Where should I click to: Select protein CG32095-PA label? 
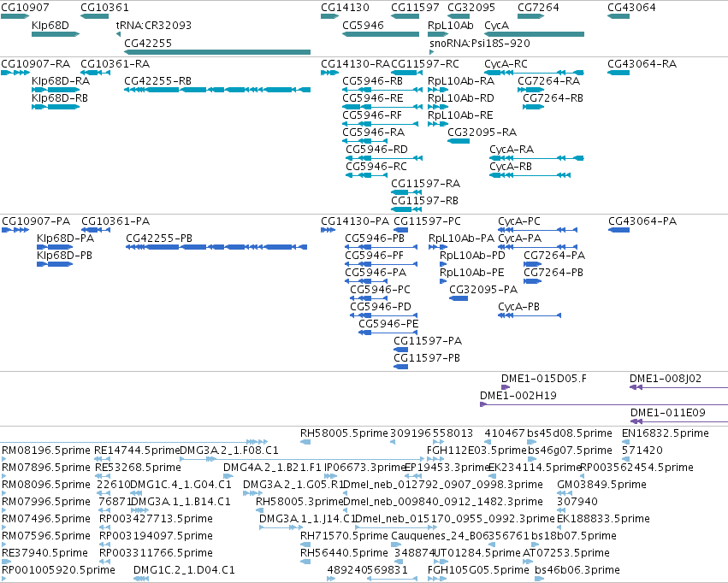[483, 290]
